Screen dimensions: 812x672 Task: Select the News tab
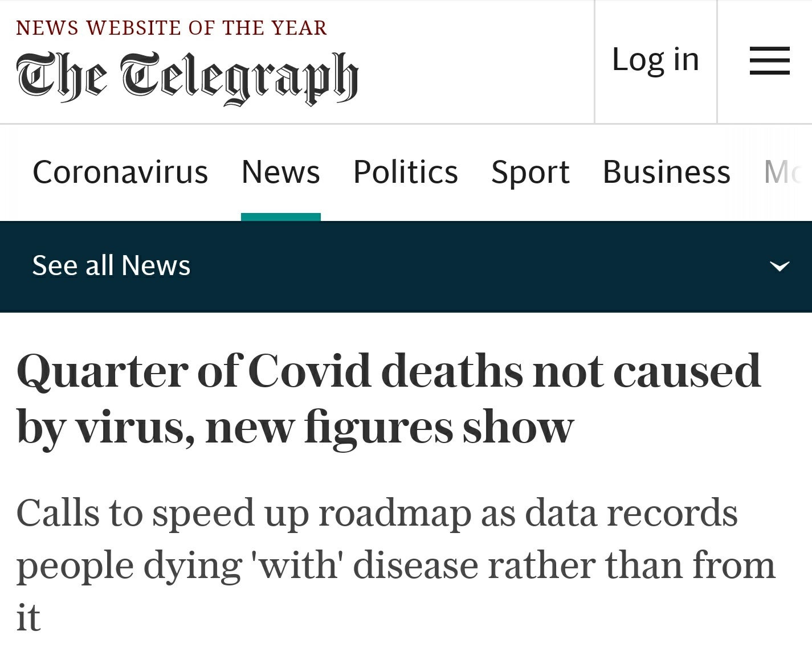tap(280, 172)
